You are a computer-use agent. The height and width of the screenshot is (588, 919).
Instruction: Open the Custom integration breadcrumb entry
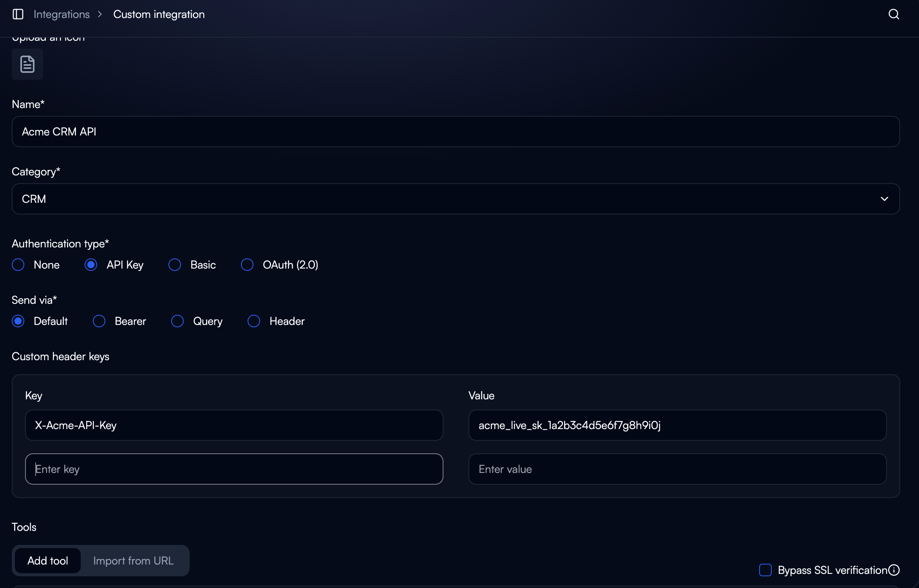pos(159,14)
